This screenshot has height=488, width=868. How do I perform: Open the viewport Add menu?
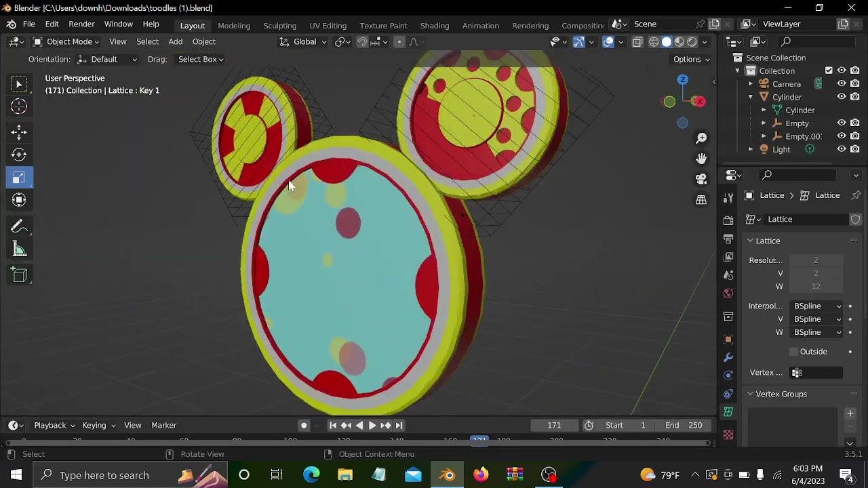pyautogui.click(x=176, y=42)
